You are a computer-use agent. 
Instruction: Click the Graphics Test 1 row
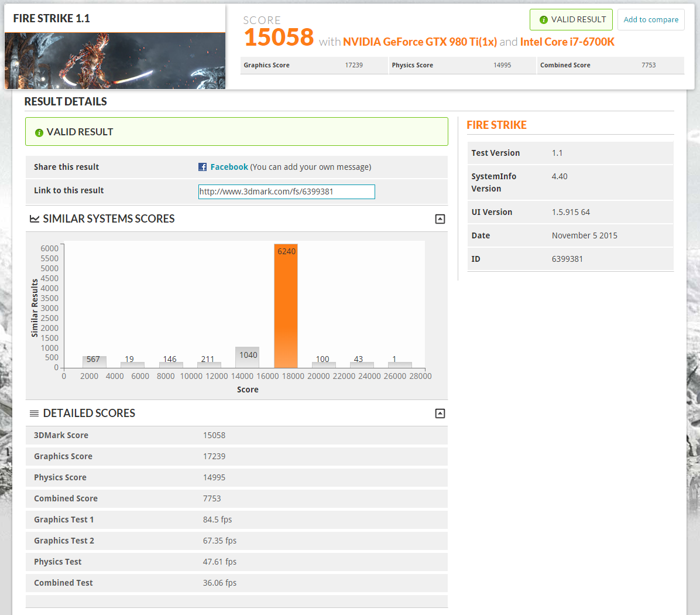click(236, 520)
